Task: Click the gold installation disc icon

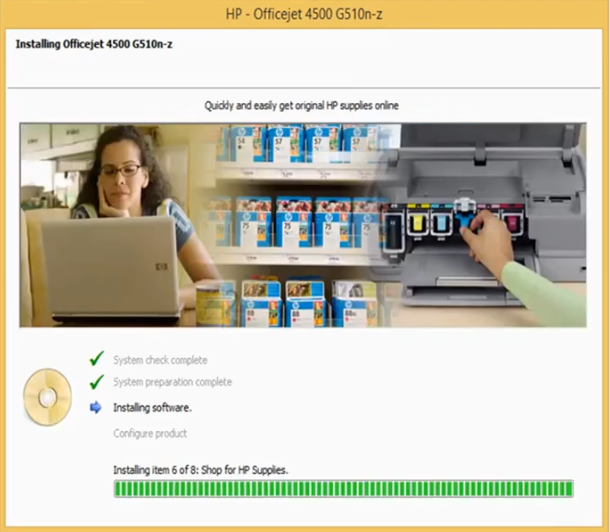Action: pyautogui.click(x=47, y=397)
